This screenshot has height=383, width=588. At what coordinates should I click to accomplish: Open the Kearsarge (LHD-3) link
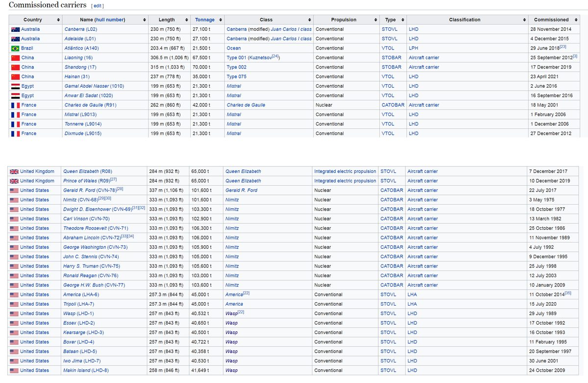pyautogui.click(x=83, y=333)
